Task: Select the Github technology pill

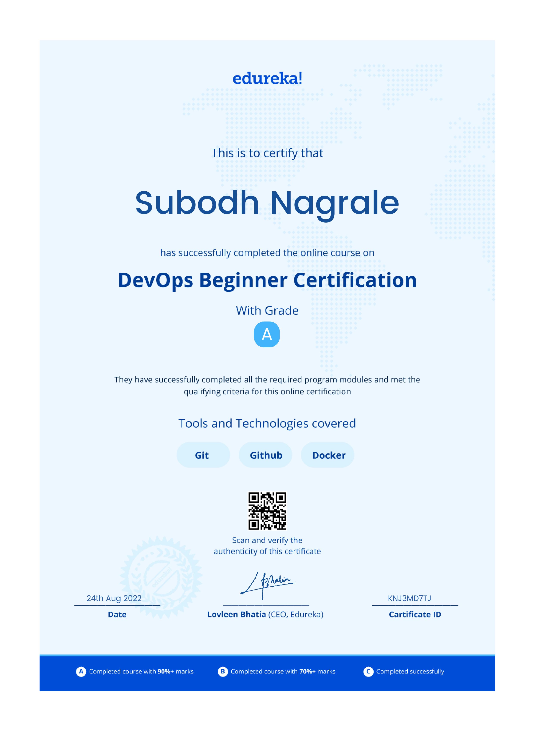Action: (265, 455)
